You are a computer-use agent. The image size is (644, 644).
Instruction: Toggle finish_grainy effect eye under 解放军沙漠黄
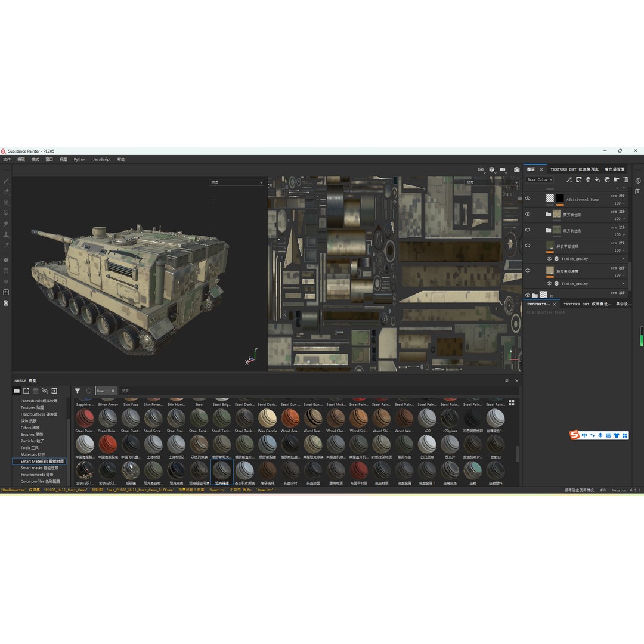coord(549,283)
